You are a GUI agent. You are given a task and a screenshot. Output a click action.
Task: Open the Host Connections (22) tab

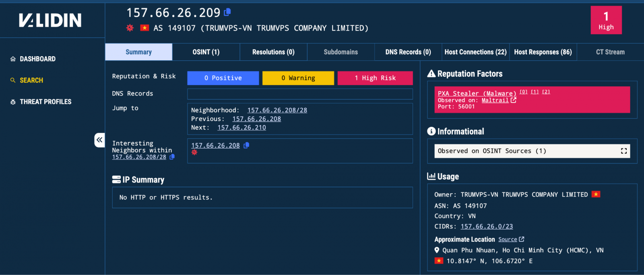tap(475, 52)
